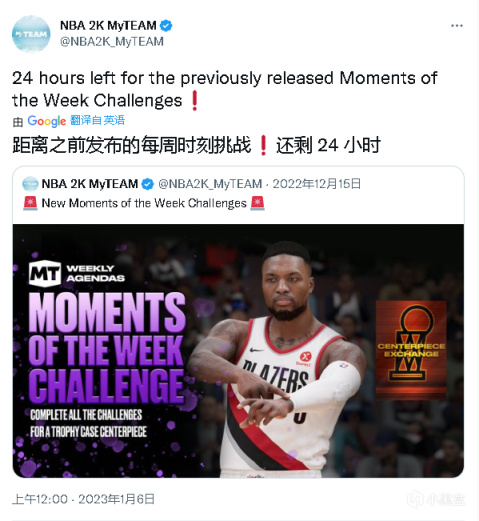Click the quoted tweet text New Moments of the Week

click(x=144, y=203)
